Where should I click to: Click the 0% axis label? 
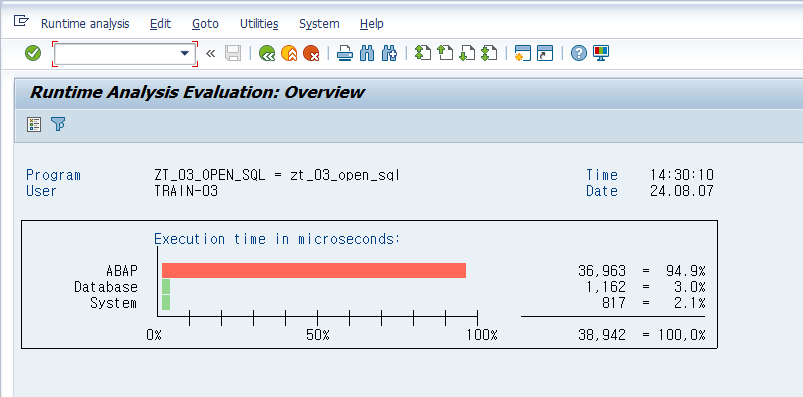coord(154,335)
